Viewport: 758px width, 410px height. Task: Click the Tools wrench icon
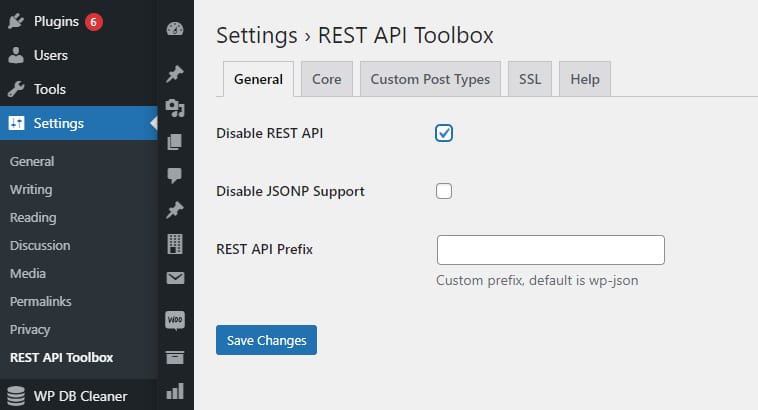pos(16,89)
